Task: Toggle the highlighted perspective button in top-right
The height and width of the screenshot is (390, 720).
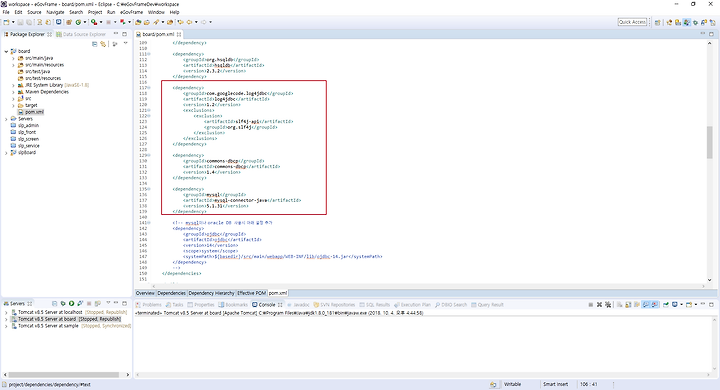Action: pyautogui.click(x=686, y=22)
